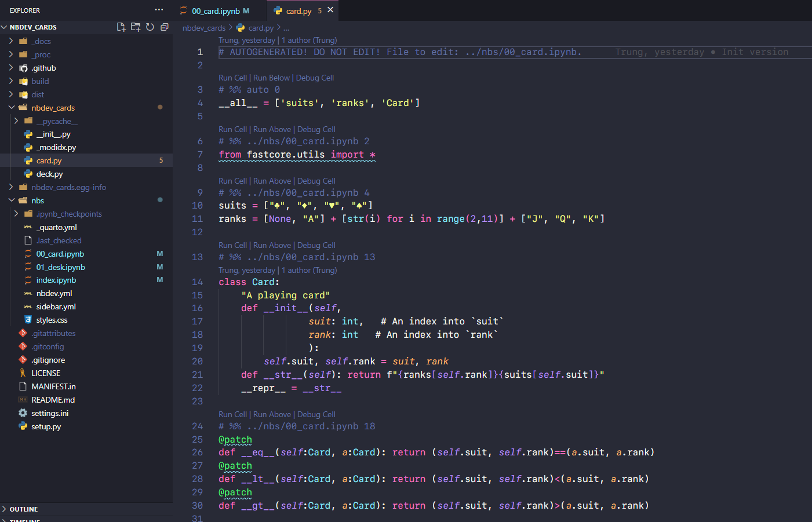
Task: Run Cell above the auto 0 comment
Action: [x=232, y=78]
